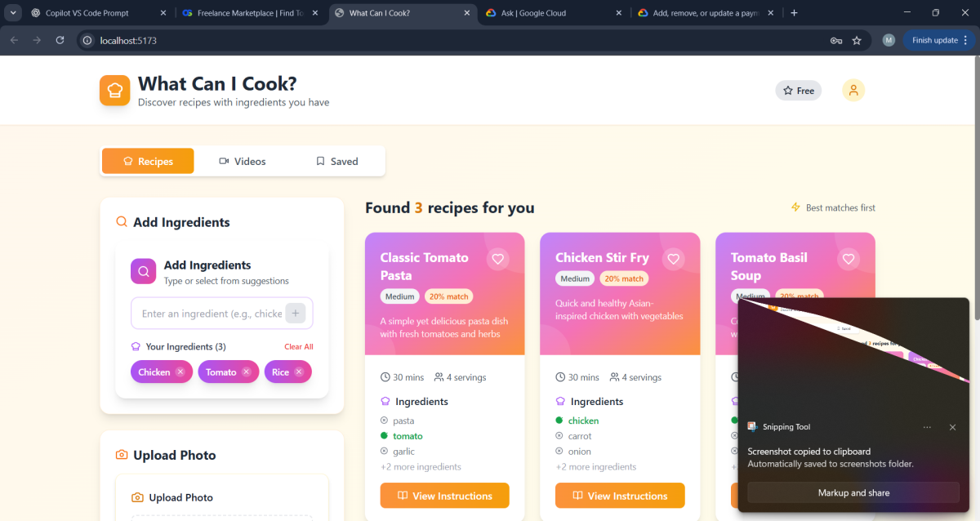
Task: Click Clear All ingredients link
Action: pos(298,347)
